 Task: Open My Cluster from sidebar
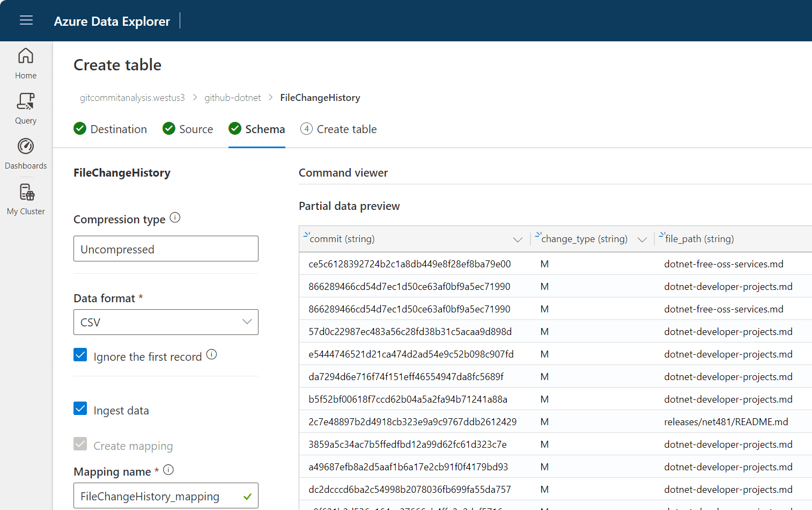click(x=26, y=199)
